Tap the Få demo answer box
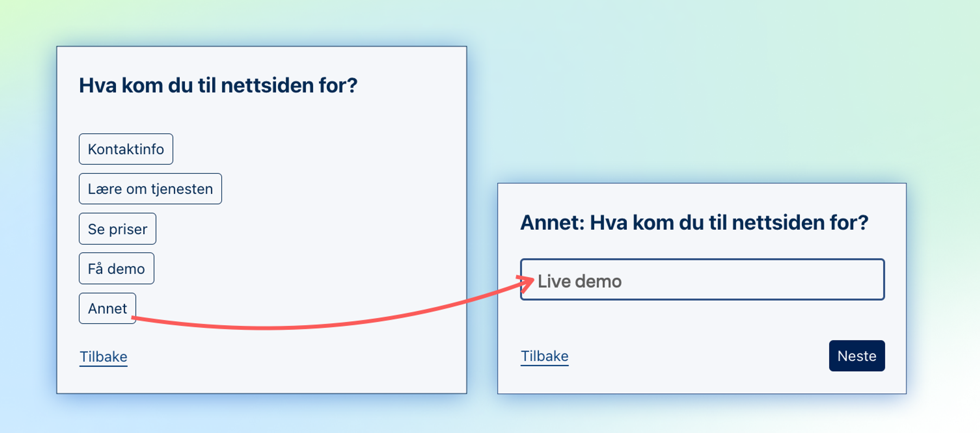The height and width of the screenshot is (433, 980). click(116, 269)
